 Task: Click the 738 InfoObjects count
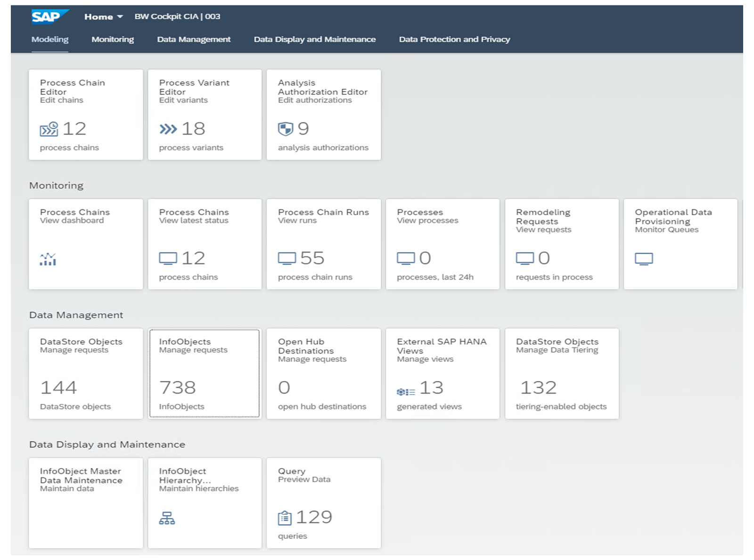click(177, 388)
